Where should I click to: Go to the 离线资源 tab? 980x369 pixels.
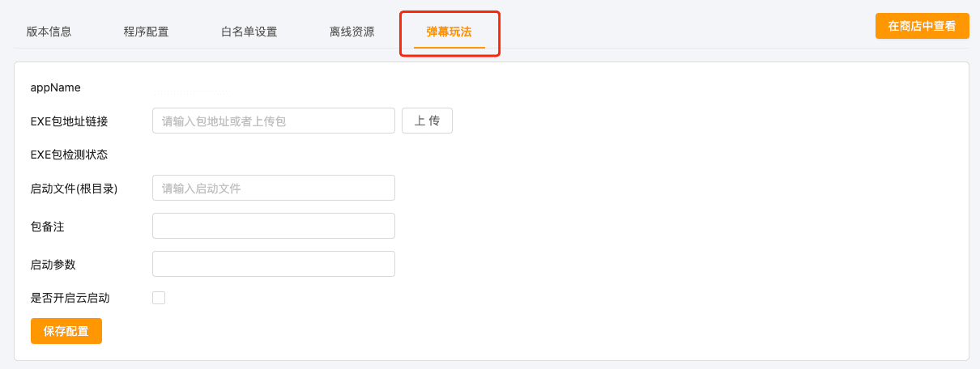pyautogui.click(x=352, y=32)
